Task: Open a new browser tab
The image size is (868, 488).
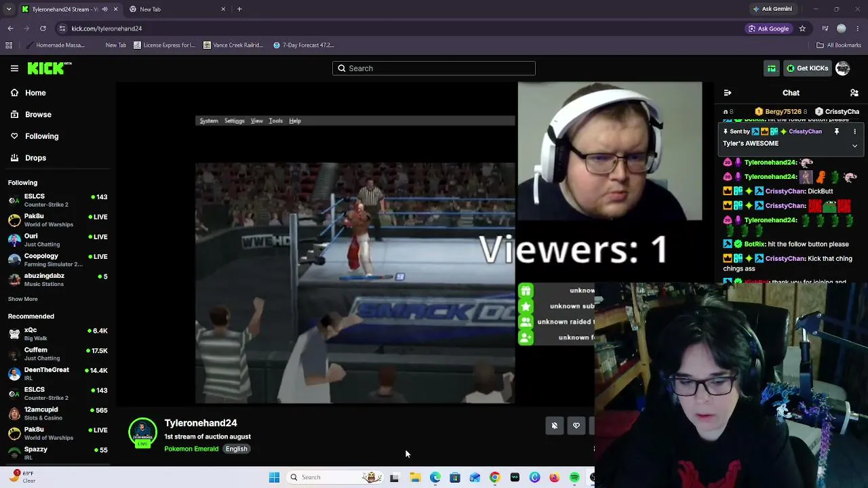Action: point(239,9)
